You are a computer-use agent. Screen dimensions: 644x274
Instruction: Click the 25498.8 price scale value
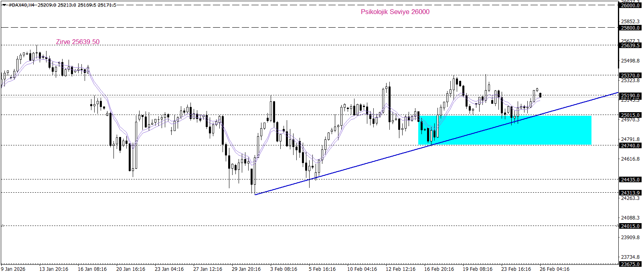(x=630, y=61)
